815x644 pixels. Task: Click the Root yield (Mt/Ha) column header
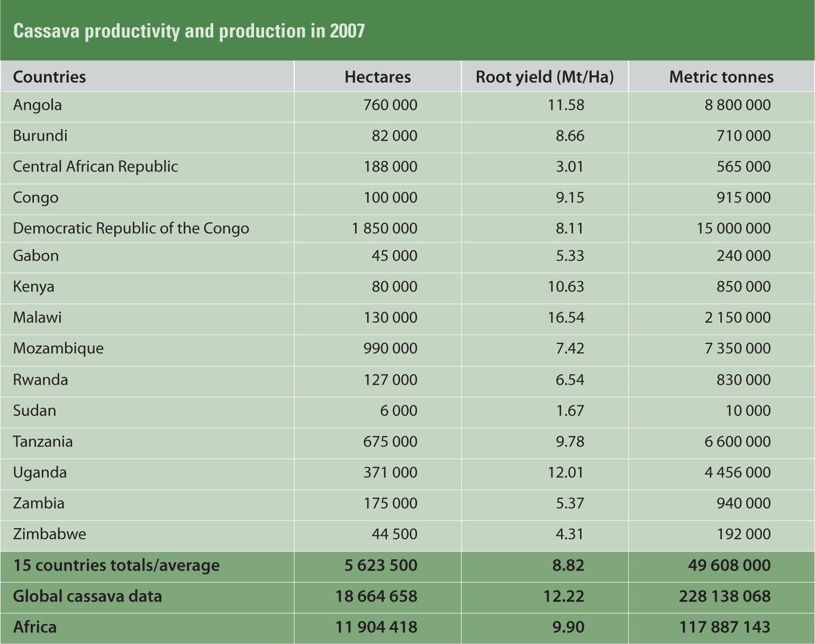tap(545, 77)
